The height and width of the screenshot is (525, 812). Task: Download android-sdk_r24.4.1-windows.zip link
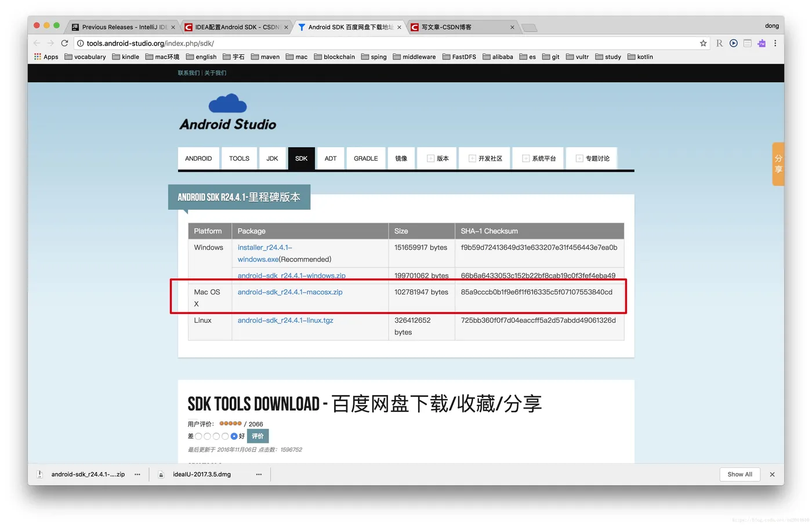click(292, 276)
